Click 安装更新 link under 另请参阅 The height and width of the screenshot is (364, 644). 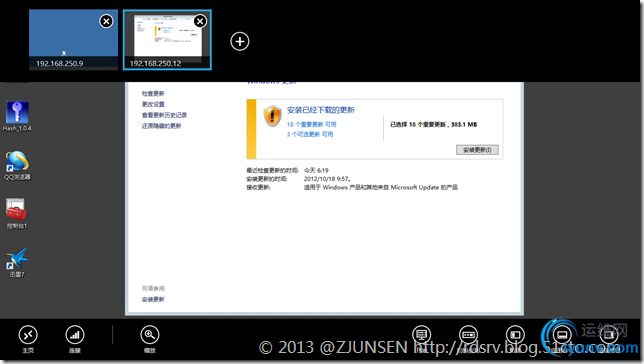click(x=153, y=299)
